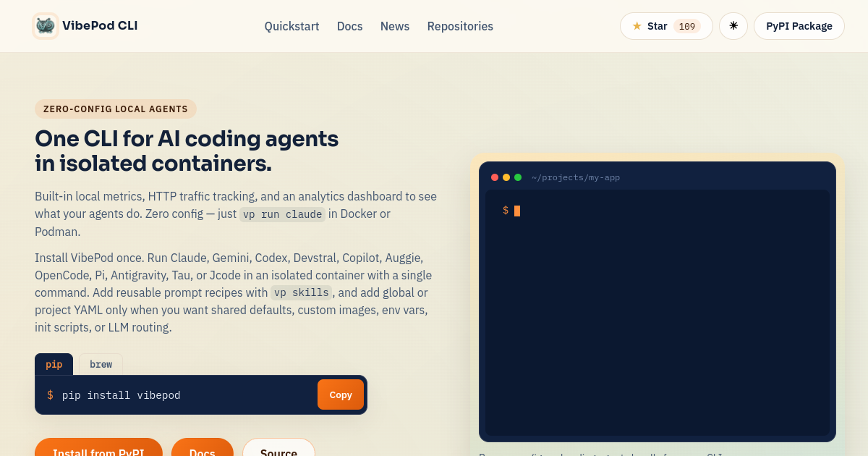Toggle the light/dark theme sun icon

(x=733, y=26)
